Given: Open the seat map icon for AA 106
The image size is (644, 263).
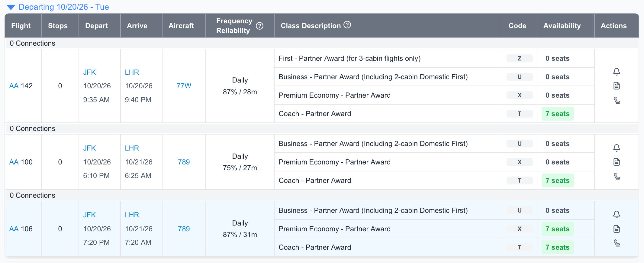Looking at the screenshot, I should [617, 243].
